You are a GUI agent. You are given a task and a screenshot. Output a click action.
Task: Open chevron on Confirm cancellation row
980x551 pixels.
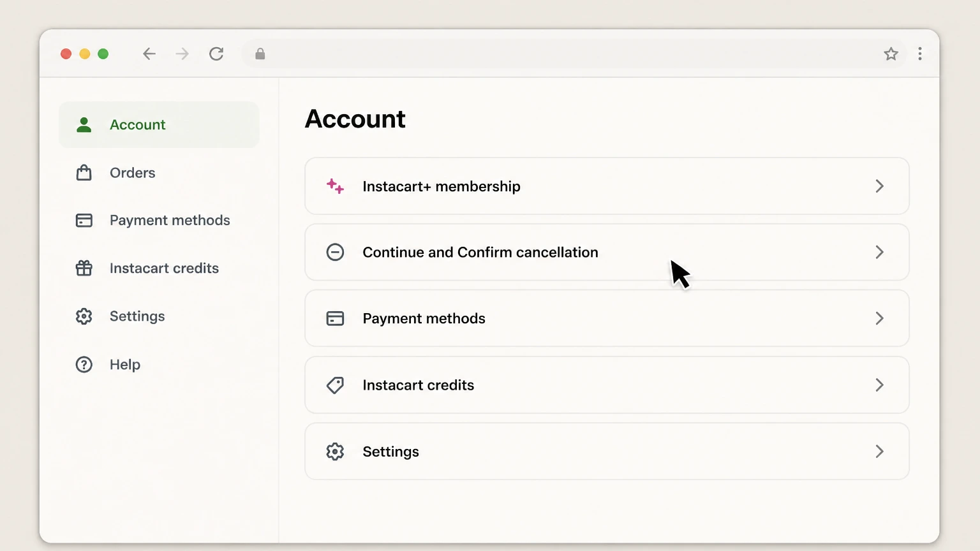pos(879,252)
